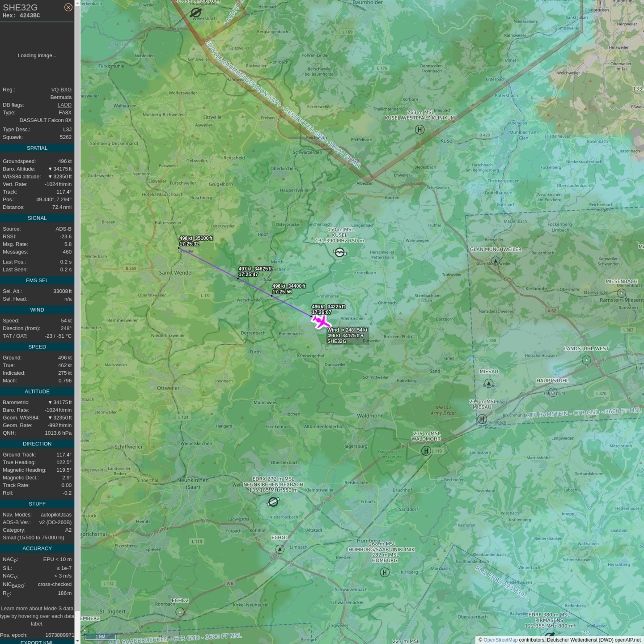Select the Waldmohr heliport H marker
Viewport: 644px width, 644px height.
click(426, 451)
